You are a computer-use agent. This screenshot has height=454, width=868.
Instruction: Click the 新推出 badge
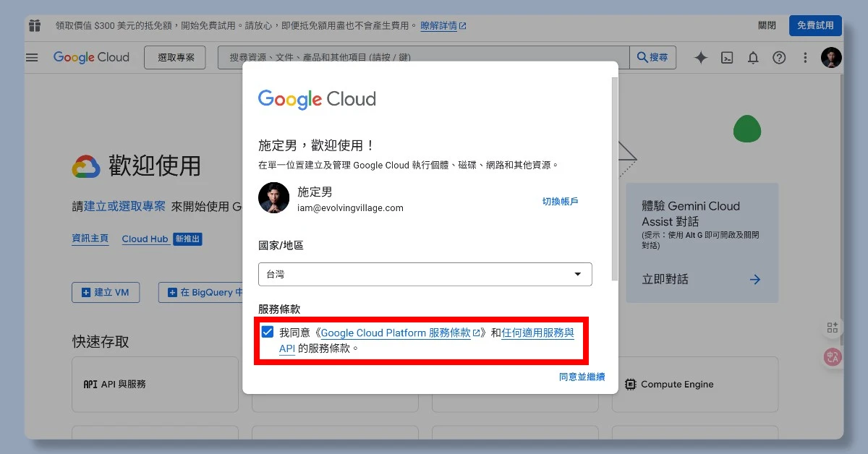[187, 239]
